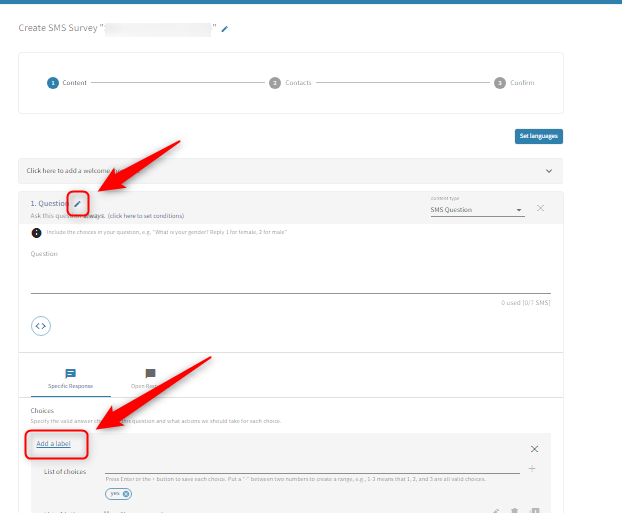Image resolution: width=622 pixels, height=513 pixels.
Task: Click the plus icon to add choice
Action: point(532,468)
